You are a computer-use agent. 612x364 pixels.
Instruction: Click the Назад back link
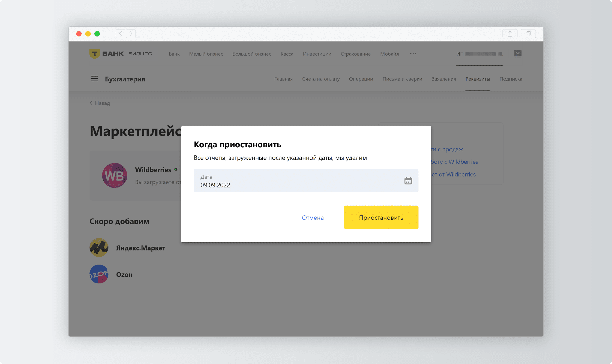[x=100, y=103]
